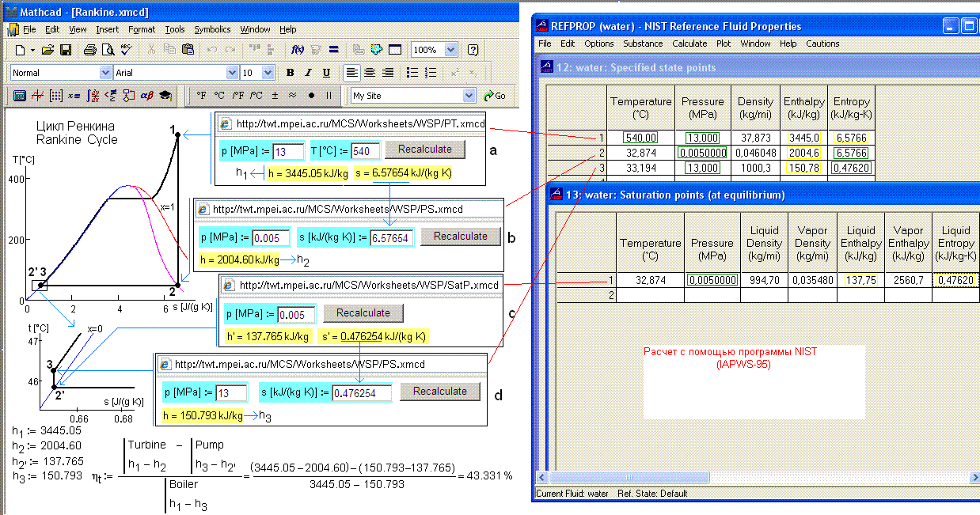
Task: Print the worksheet using the printer icon
Action: (x=89, y=50)
